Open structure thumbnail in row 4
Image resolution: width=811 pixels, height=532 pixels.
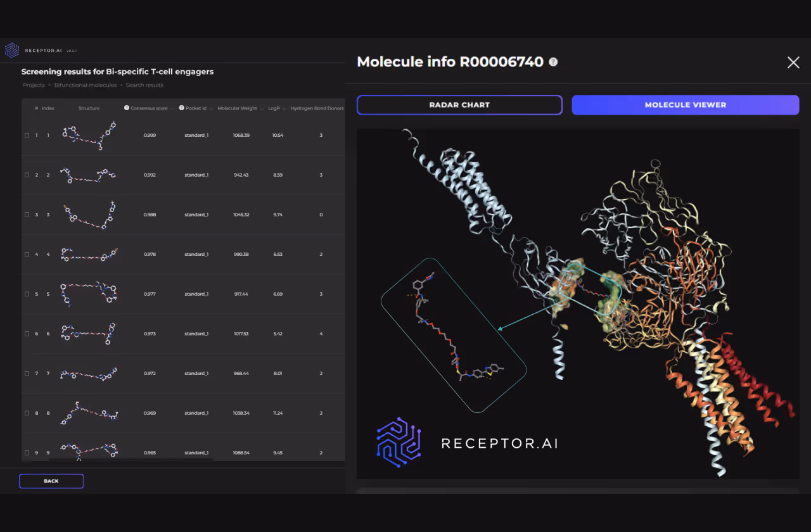point(89,255)
